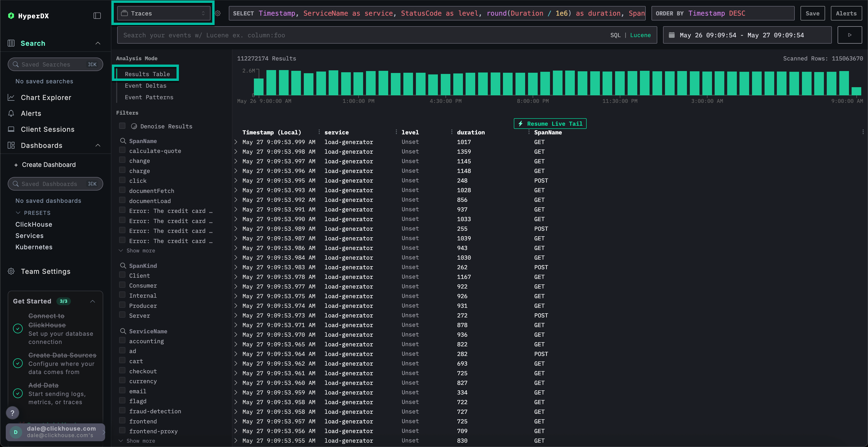The height and width of the screenshot is (447, 868).
Task: Check the calculate-quote SpanName filter
Action: click(122, 151)
